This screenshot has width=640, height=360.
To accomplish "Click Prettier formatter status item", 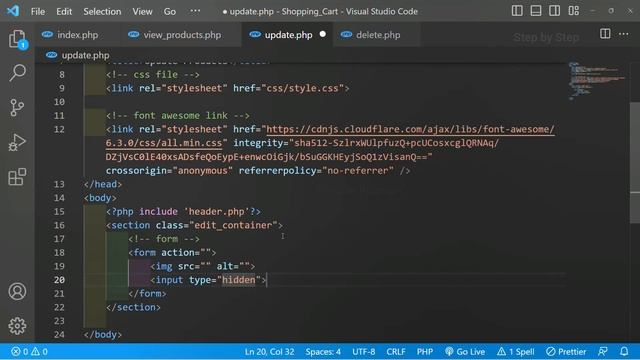I will [566, 351].
